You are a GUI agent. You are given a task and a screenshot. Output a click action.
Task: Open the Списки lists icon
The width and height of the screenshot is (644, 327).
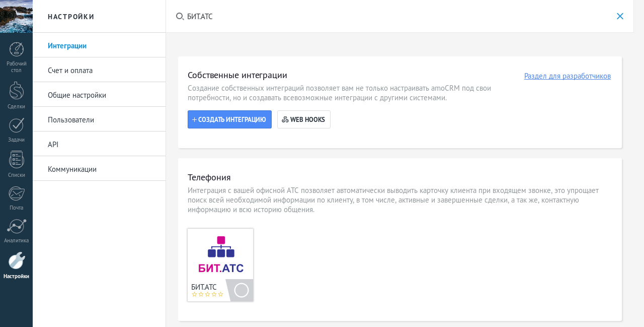coord(16,160)
